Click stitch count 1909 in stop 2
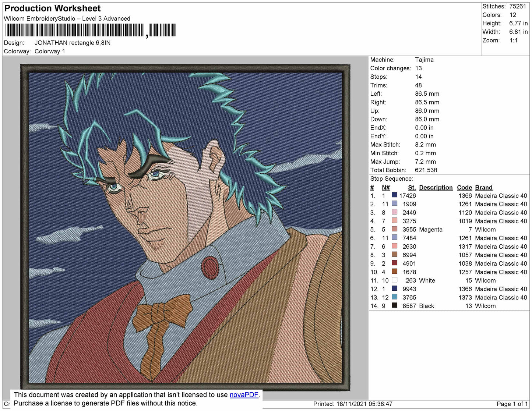The height and width of the screenshot is (411, 532). tap(409, 204)
